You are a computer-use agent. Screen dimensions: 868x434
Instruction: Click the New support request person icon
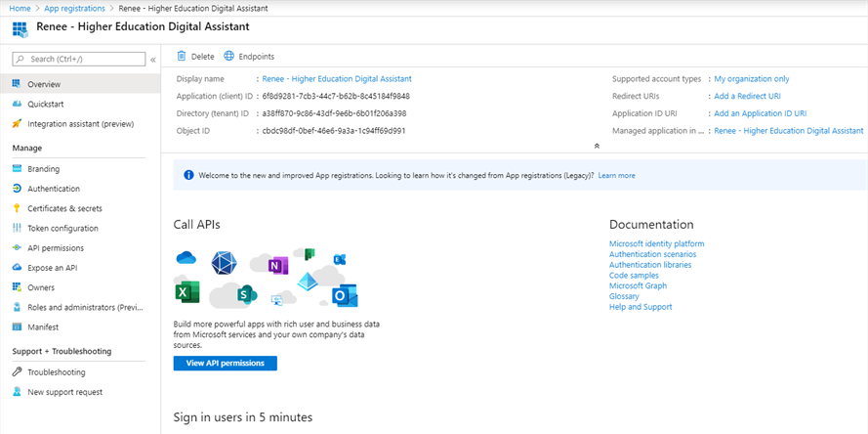(x=17, y=392)
